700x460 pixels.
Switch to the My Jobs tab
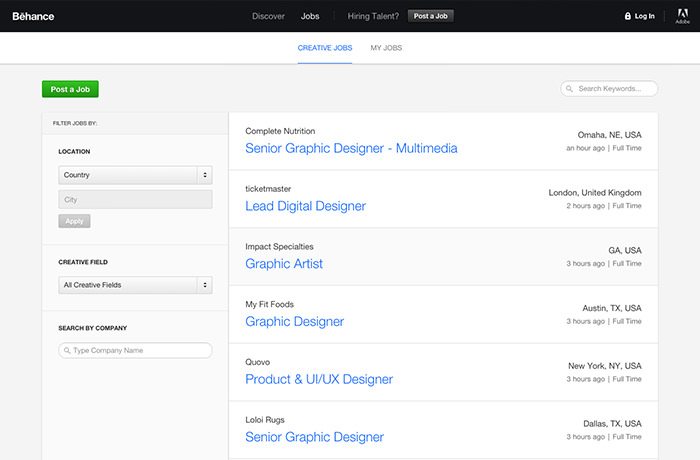[386, 48]
